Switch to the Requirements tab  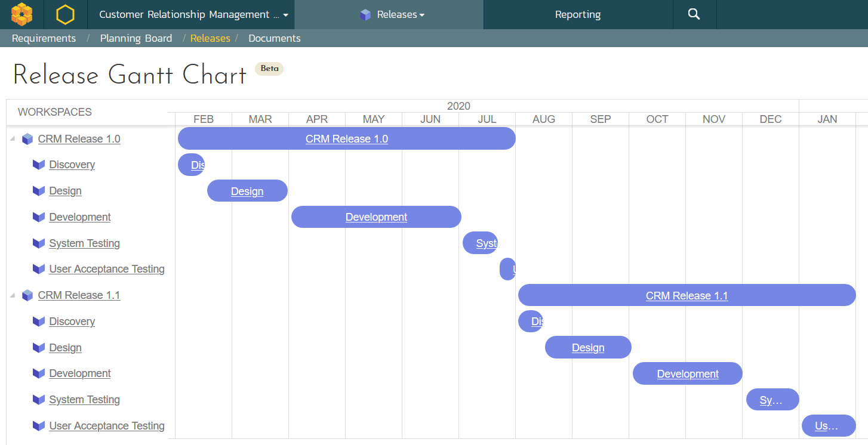(44, 38)
